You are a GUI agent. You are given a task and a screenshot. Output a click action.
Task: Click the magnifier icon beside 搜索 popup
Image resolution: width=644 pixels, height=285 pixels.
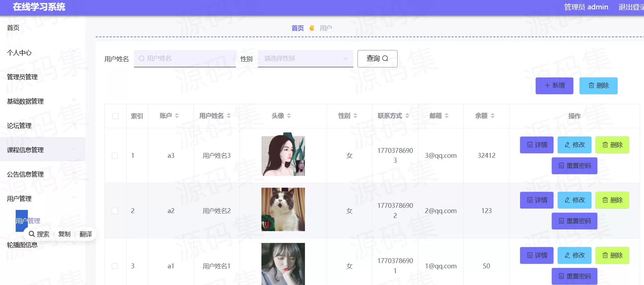click(32, 234)
